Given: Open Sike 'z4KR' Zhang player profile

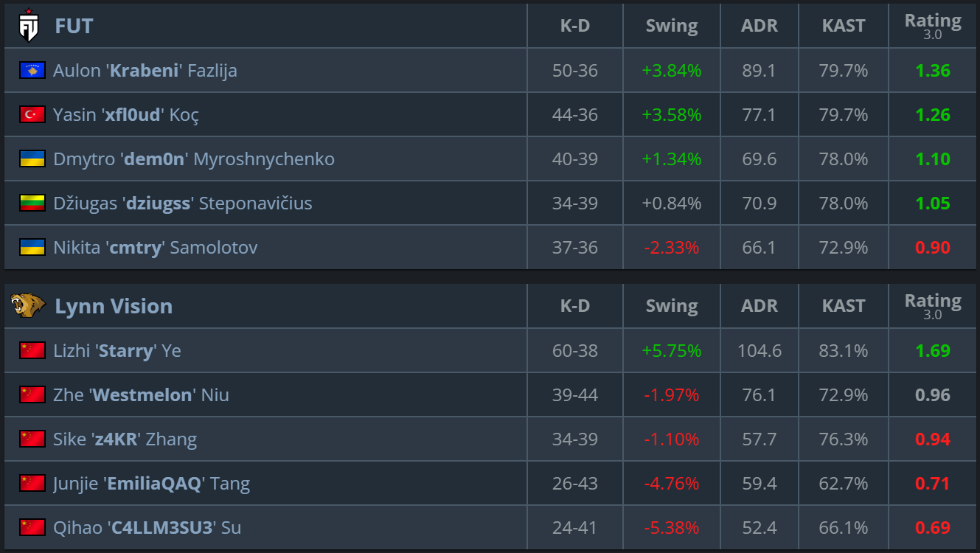Looking at the screenshot, I should click(x=125, y=439).
